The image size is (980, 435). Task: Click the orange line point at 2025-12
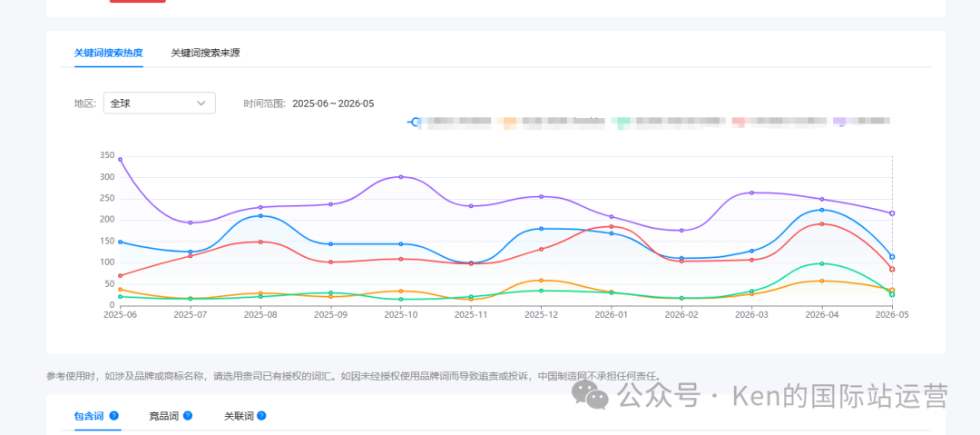coord(541,280)
